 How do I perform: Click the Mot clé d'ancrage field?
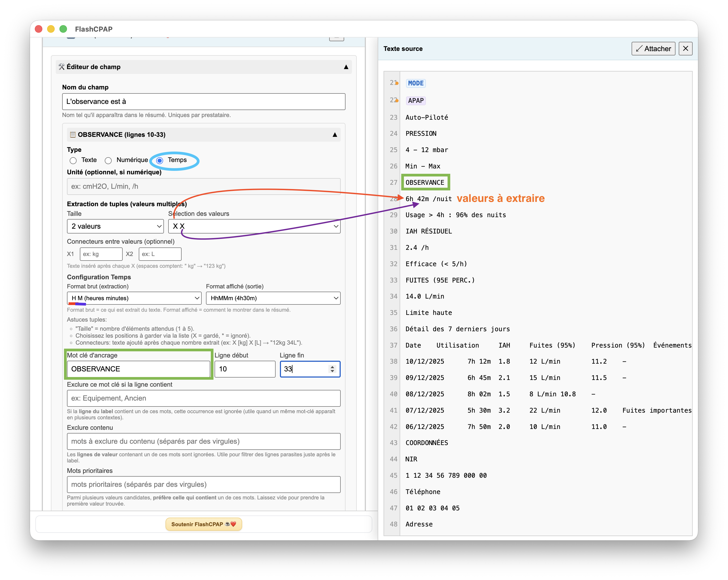[x=138, y=369]
